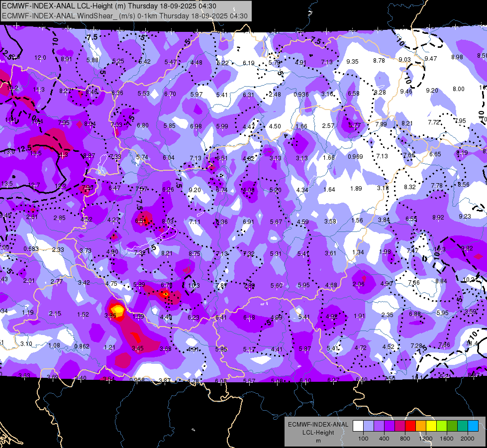Click the wind shear value 8.00
This screenshot has height=448, width=487.
(x=459, y=89)
